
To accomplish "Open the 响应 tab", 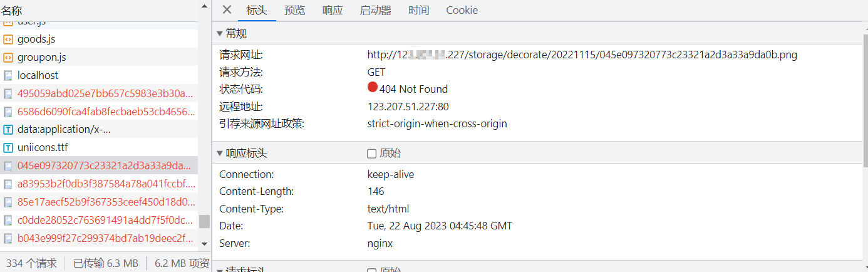I will pyautogui.click(x=333, y=10).
